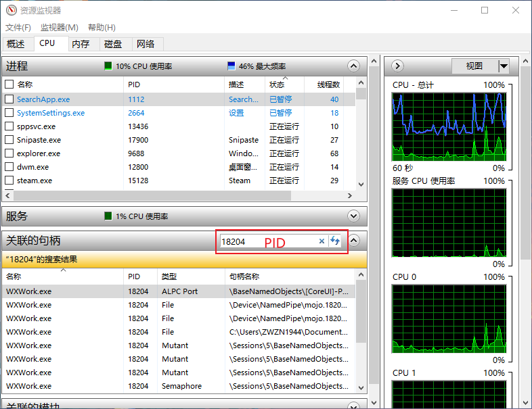The width and height of the screenshot is (532, 409).
Task: Collapse the Processes section chevron
Action: [353, 66]
